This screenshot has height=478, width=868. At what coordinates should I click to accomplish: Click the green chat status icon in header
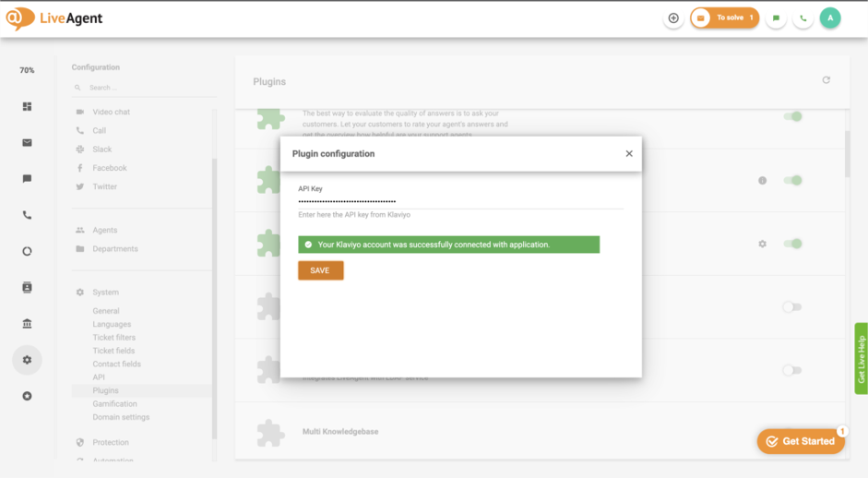[x=776, y=18]
